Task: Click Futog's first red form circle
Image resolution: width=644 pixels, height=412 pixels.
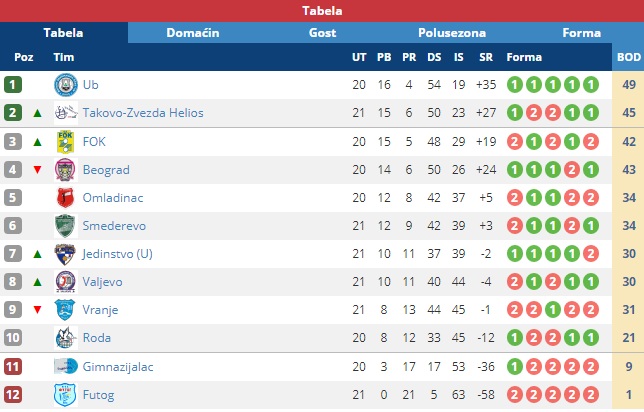Action: [515, 395]
